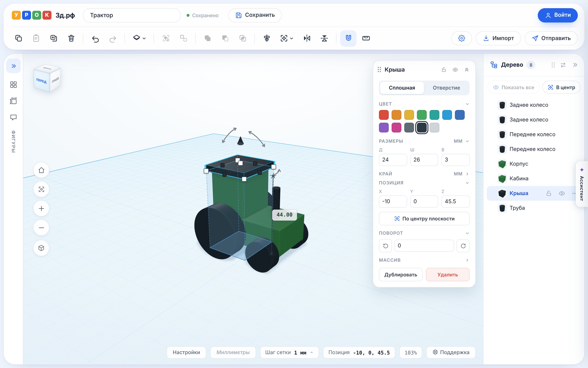This screenshot has height=368, width=588.
Task: Click the paste clipboard icon
Action: [36, 38]
